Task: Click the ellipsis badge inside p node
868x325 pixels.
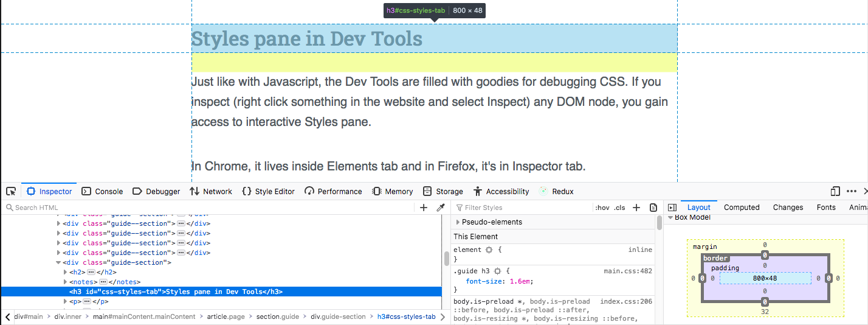Action: [88, 301]
